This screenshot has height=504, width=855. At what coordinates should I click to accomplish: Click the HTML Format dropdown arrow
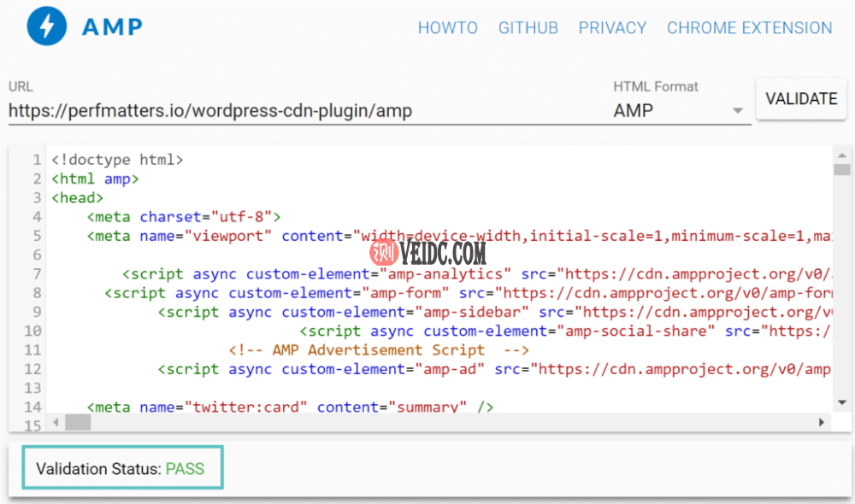click(x=737, y=111)
